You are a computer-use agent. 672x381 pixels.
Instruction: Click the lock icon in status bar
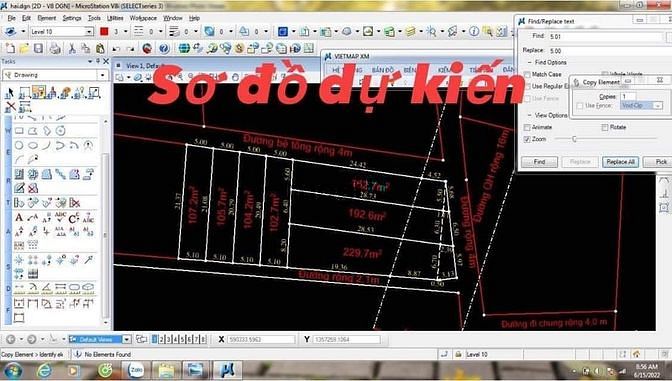coord(458,354)
